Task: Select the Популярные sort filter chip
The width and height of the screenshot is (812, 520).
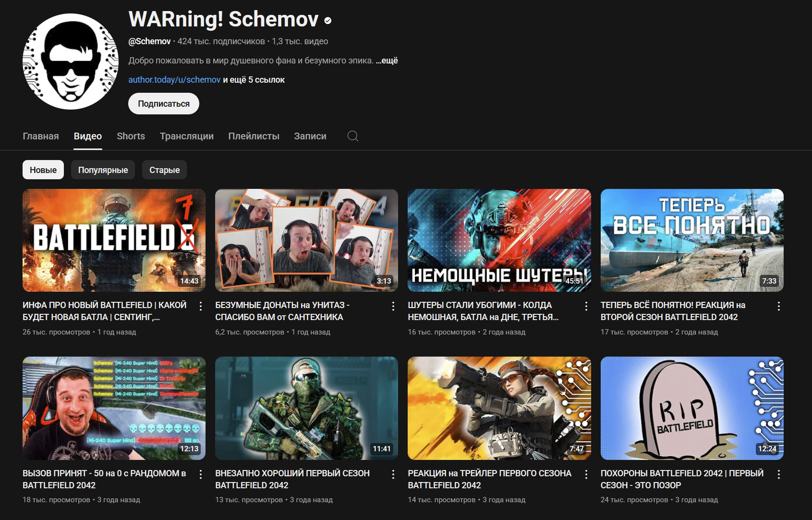Action: 103,170
